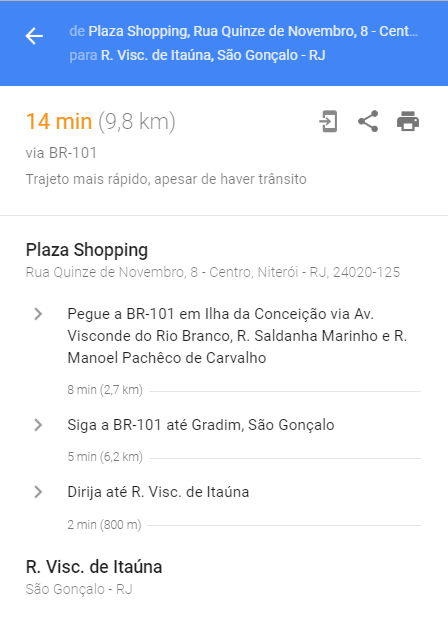Edit the destination 'para R. Visc. de Itaúna' text
Image resolution: width=448 pixels, height=632 pixels.
(197, 55)
